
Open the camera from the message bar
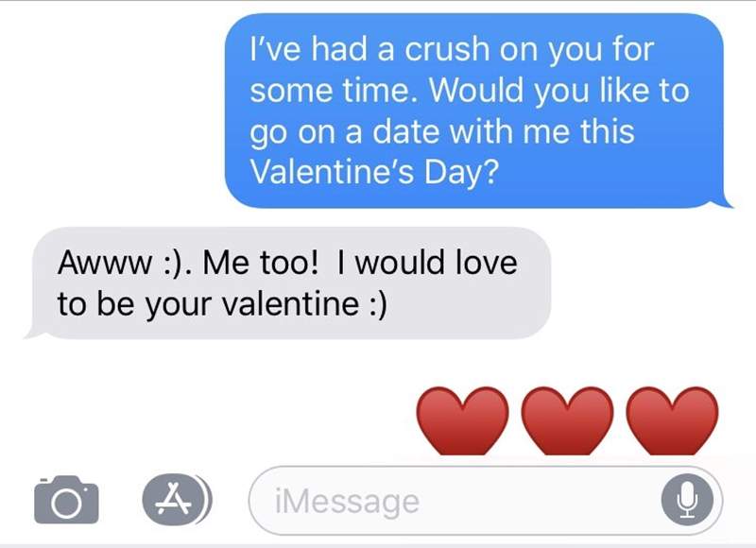(x=66, y=499)
